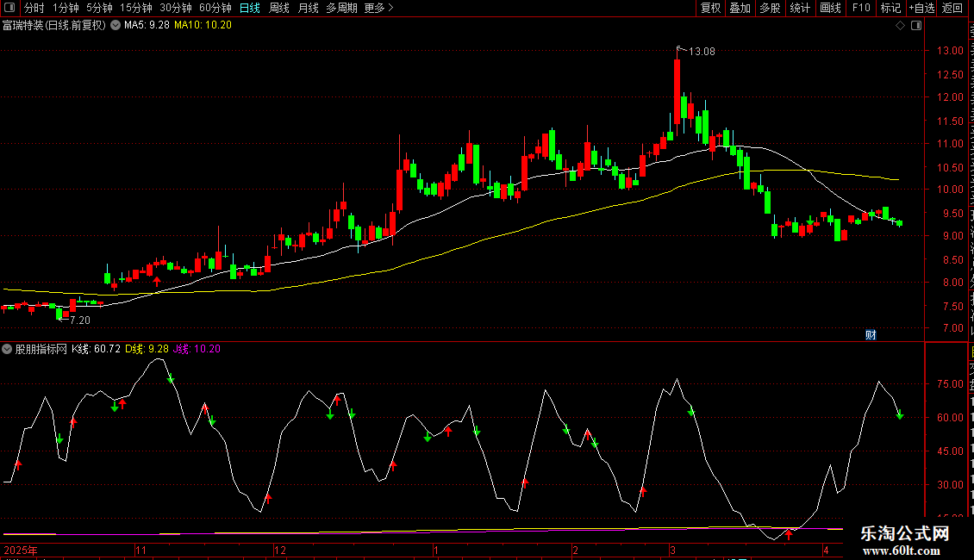This screenshot has width=974, height=560.
Task: Click the panel layout icon at top-left
Action: click(9, 8)
